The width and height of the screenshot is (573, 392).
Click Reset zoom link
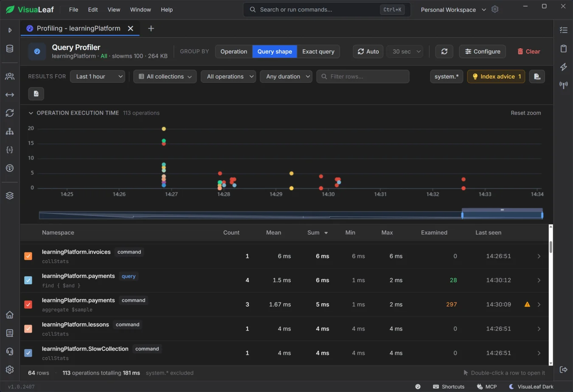tap(526, 113)
